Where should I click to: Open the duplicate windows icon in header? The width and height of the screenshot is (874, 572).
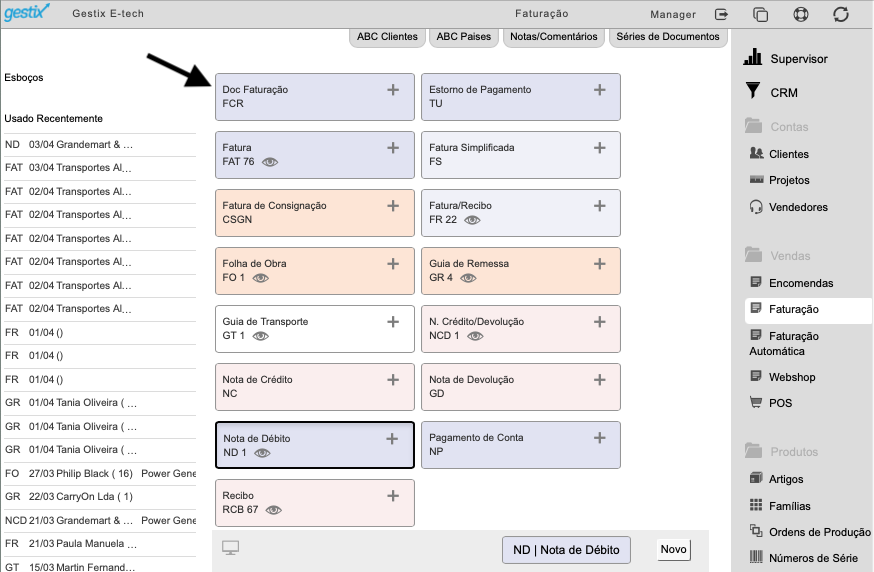click(x=760, y=14)
